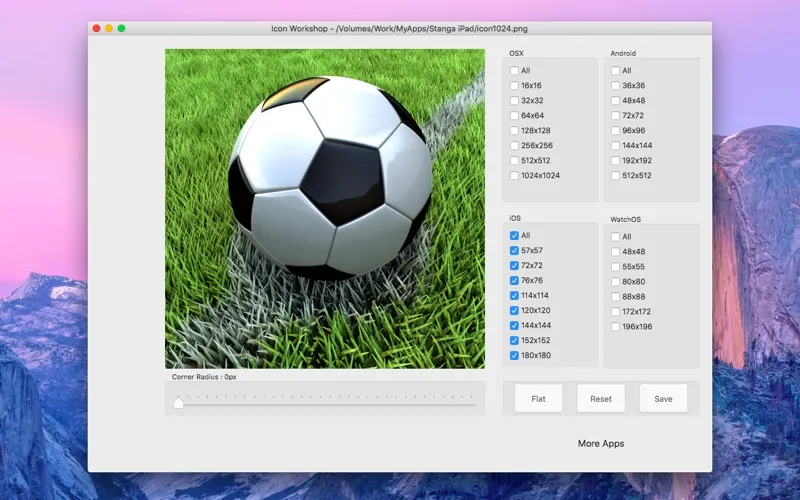The height and width of the screenshot is (500, 800).
Task: Select OSX 1024x1024 icon size
Action: click(x=515, y=176)
